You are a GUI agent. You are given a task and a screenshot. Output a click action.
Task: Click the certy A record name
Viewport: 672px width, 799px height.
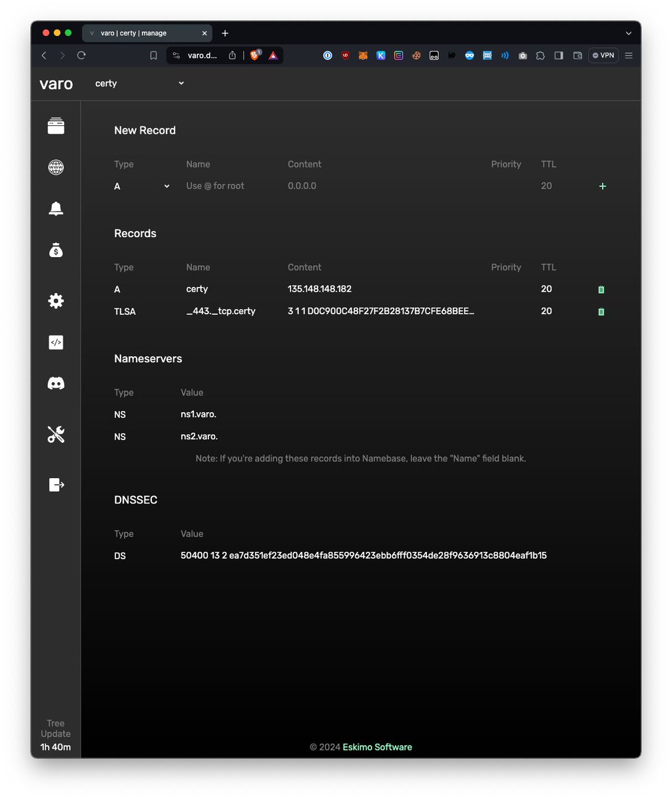pyautogui.click(x=197, y=290)
